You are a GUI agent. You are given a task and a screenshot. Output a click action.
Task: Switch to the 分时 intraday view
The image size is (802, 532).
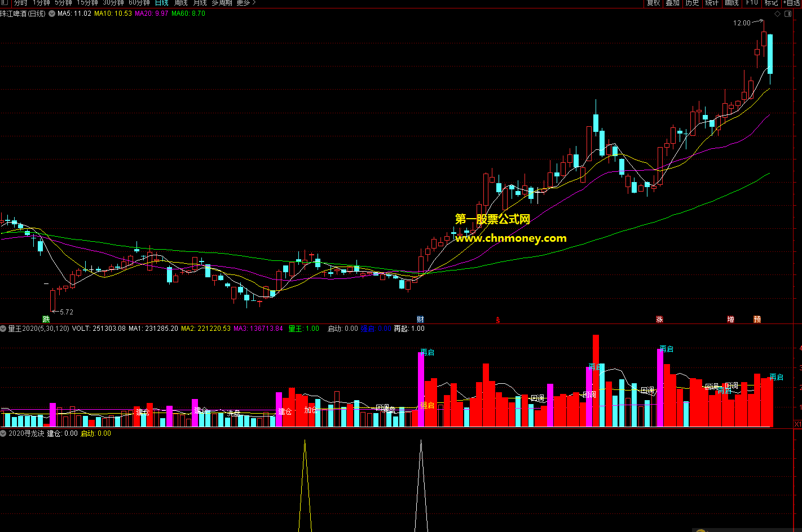pos(20,3)
